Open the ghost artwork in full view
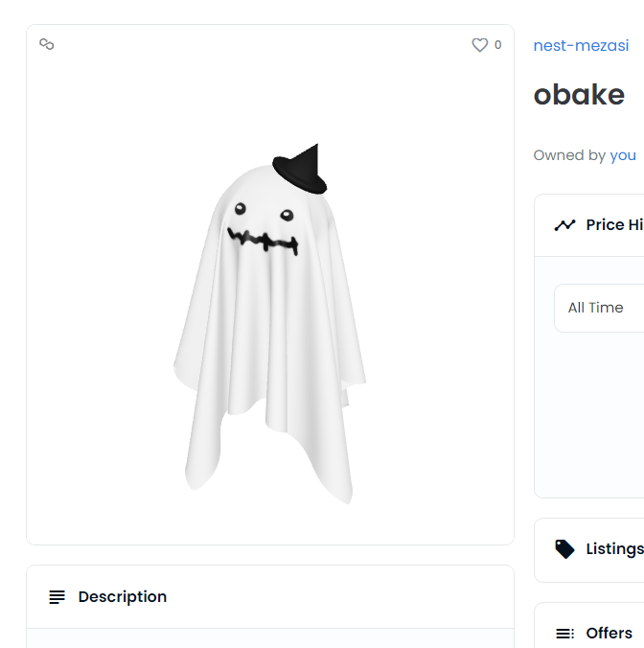Screen dimensions: 644x648 coord(270,326)
